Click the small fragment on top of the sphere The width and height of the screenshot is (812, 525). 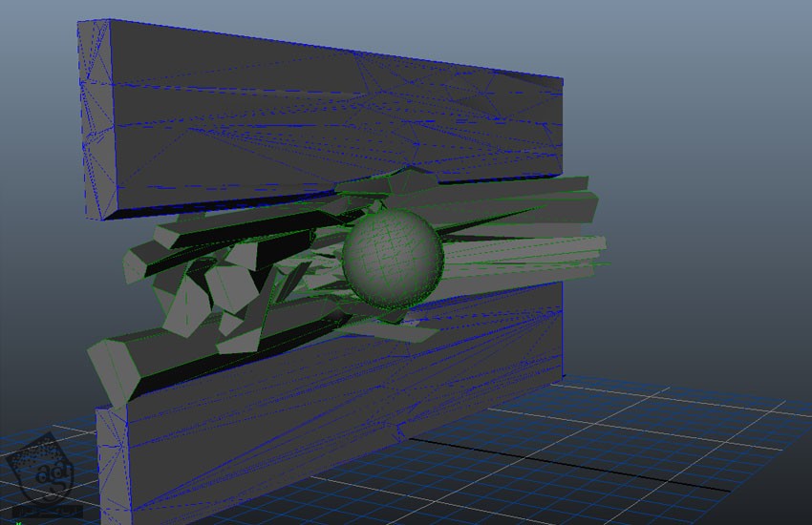tap(378, 203)
